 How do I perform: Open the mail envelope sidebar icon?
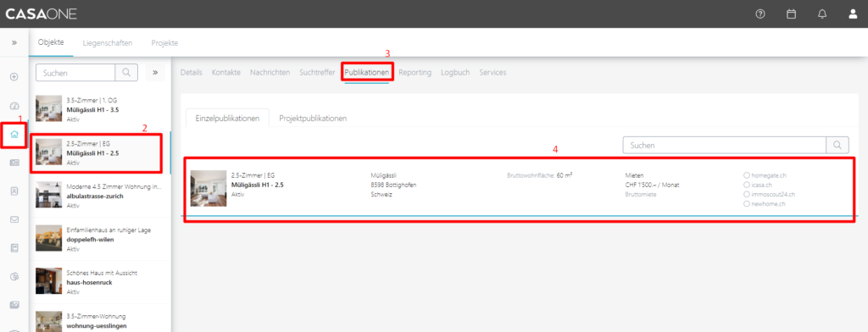tap(14, 219)
